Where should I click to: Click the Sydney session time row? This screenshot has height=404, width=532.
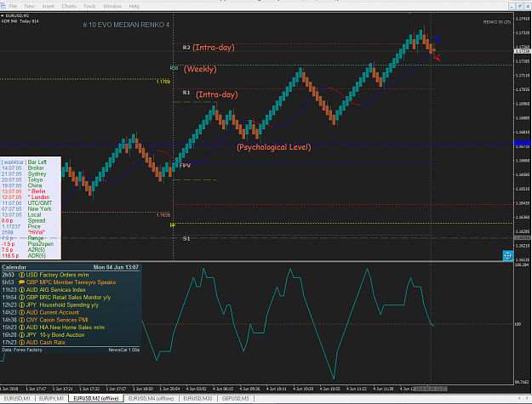[24, 174]
